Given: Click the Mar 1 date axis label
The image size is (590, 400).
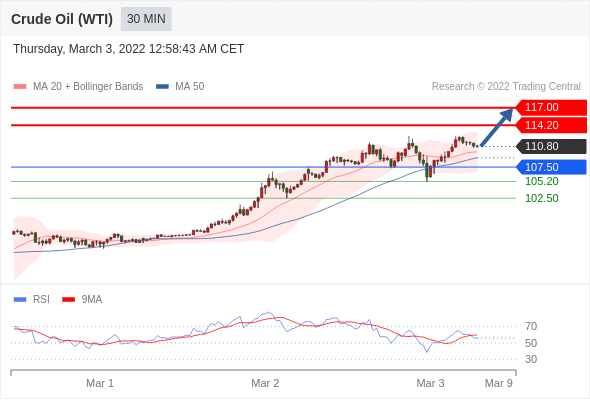Looking at the screenshot, I should pos(100,383).
